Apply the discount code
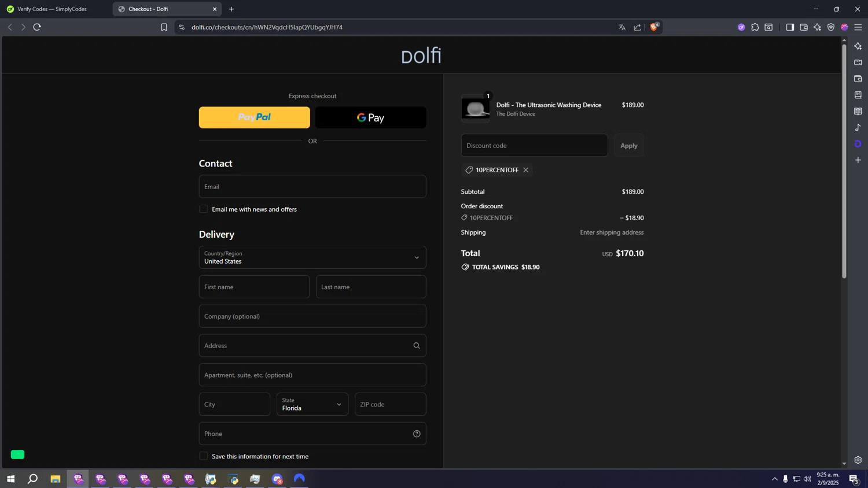Image resolution: width=868 pixels, height=488 pixels. (629, 146)
